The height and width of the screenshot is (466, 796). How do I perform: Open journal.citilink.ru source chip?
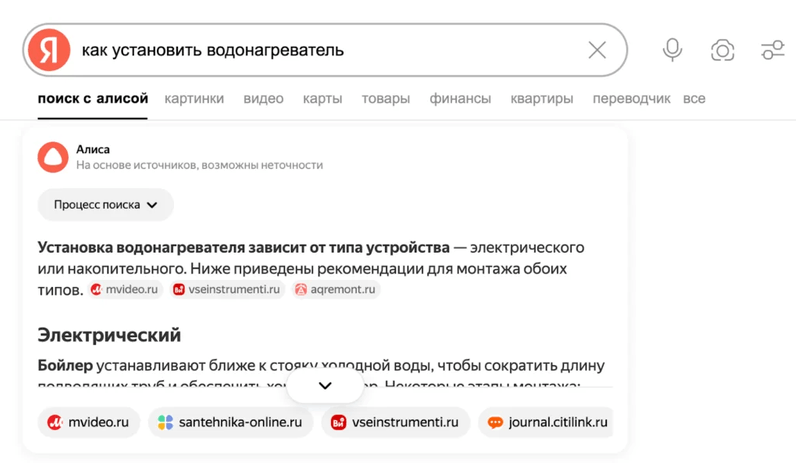click(x=546, y=422)
